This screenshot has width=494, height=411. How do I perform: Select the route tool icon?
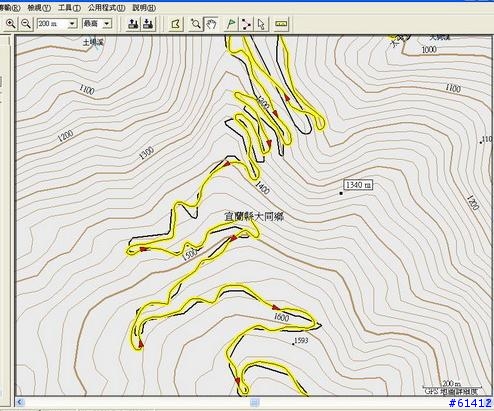click(246, 24)
